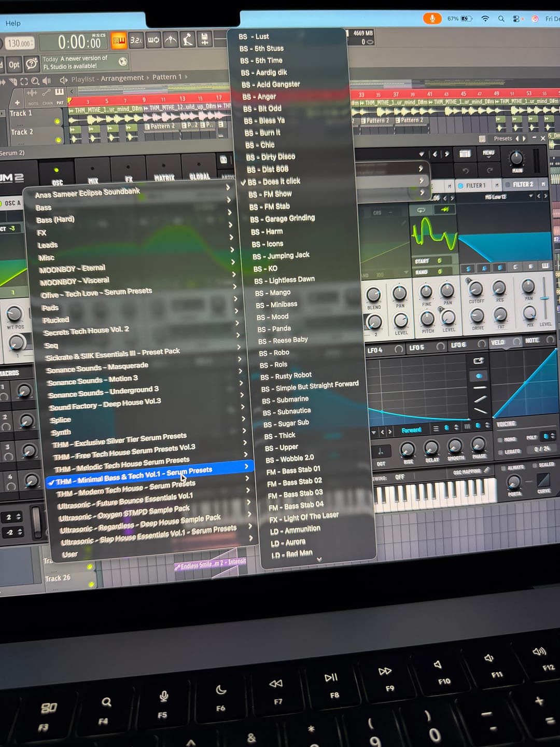This screenshot has height=747, width=560.
Task: Click the macOS Wi-Fi menu bar icon
Action: click(485, 19)
